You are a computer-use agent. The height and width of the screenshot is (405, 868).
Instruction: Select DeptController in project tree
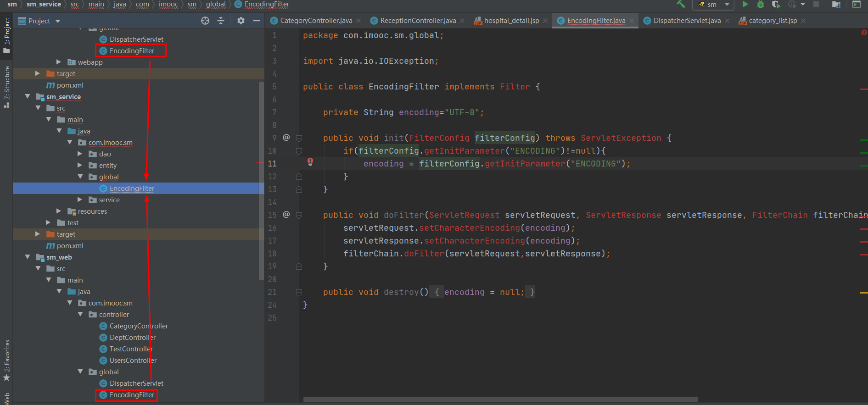(133, 338)
